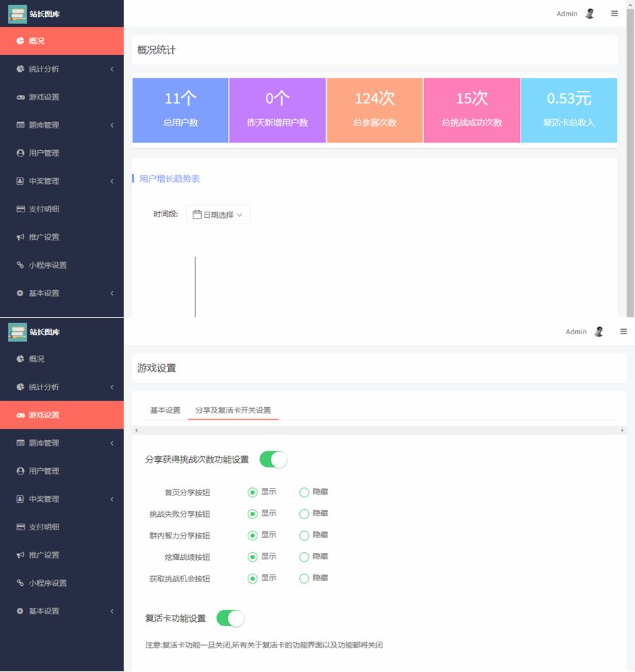The width and height of the screenshot is (635, 672).
Task: Click hamburger menu icon on 概况统计 page header
Action: tap(615, 13)
